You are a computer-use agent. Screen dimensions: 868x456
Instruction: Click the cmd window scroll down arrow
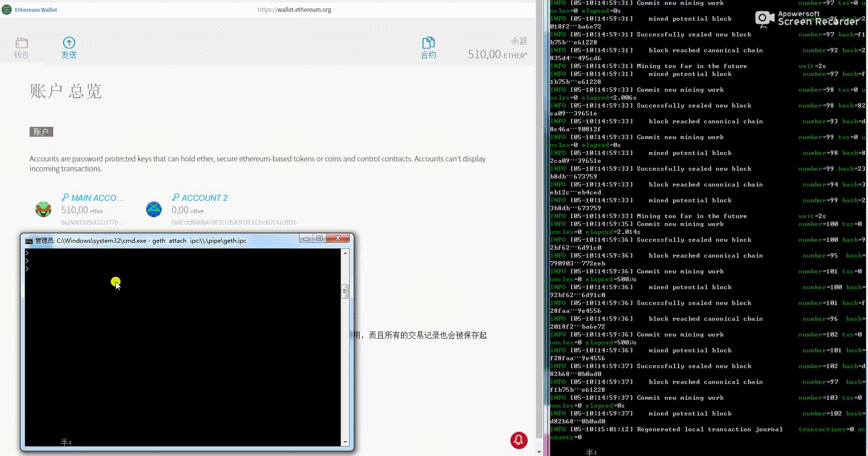[345, 442]
